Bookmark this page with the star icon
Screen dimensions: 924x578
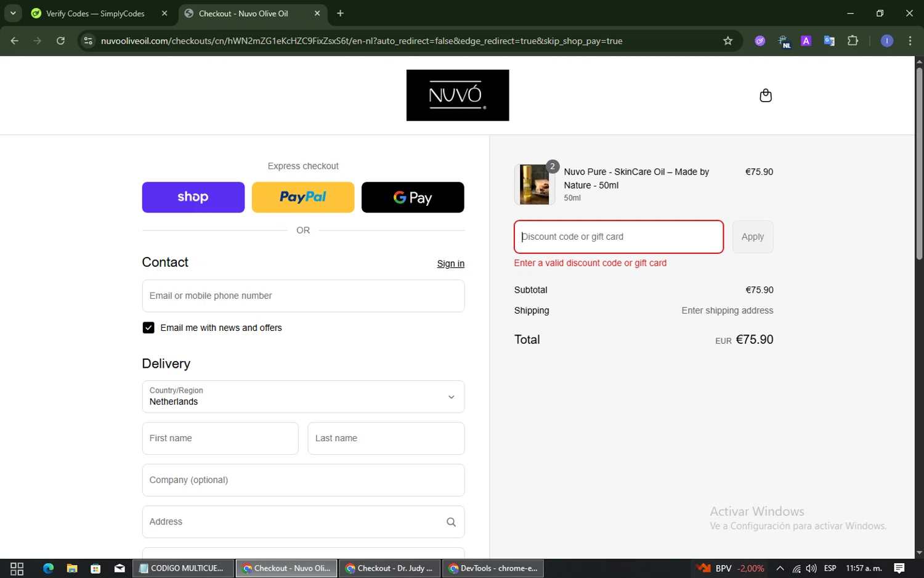click(x=727, y=41)
